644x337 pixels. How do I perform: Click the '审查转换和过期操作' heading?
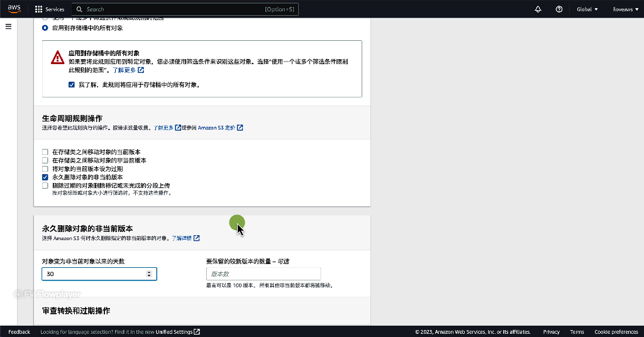tap(76, 311)
